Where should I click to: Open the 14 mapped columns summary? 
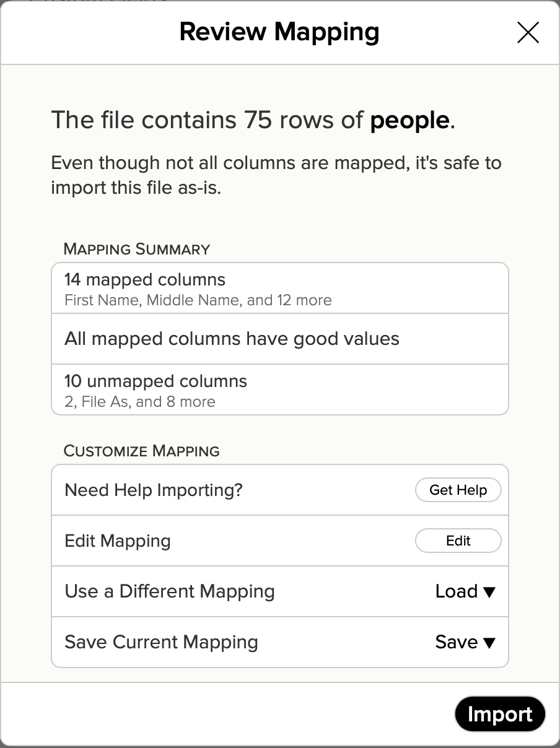pos(145,280)
